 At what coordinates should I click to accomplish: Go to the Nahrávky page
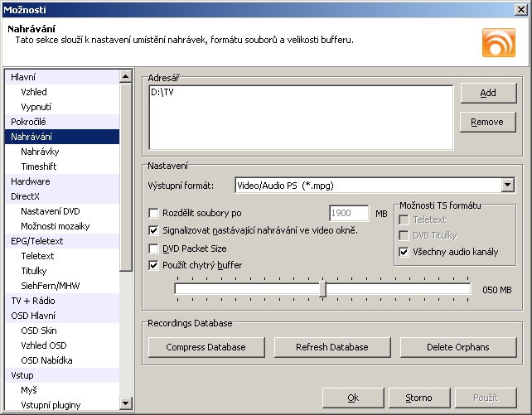coord(62,152)
